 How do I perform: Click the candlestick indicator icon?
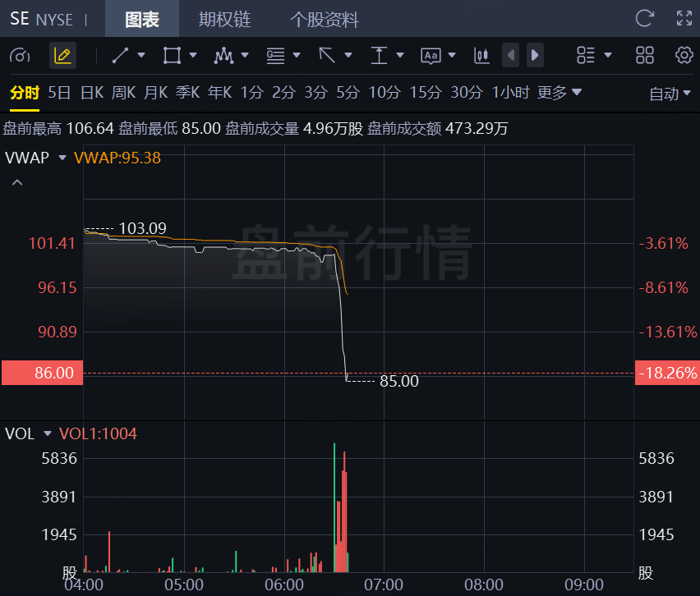pyautogui.click(x=481, y=55)
